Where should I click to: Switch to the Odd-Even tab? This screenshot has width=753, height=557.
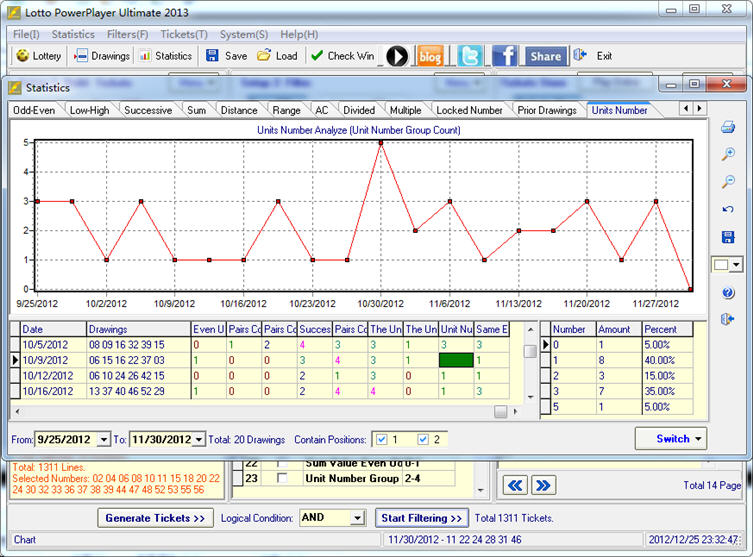pyautogui.click(x=34, y=110)
